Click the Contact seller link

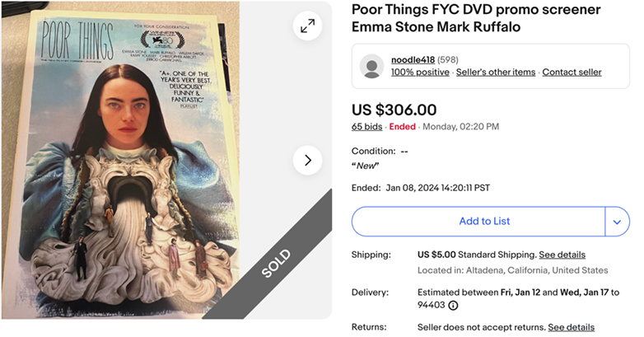pos(572,73)
